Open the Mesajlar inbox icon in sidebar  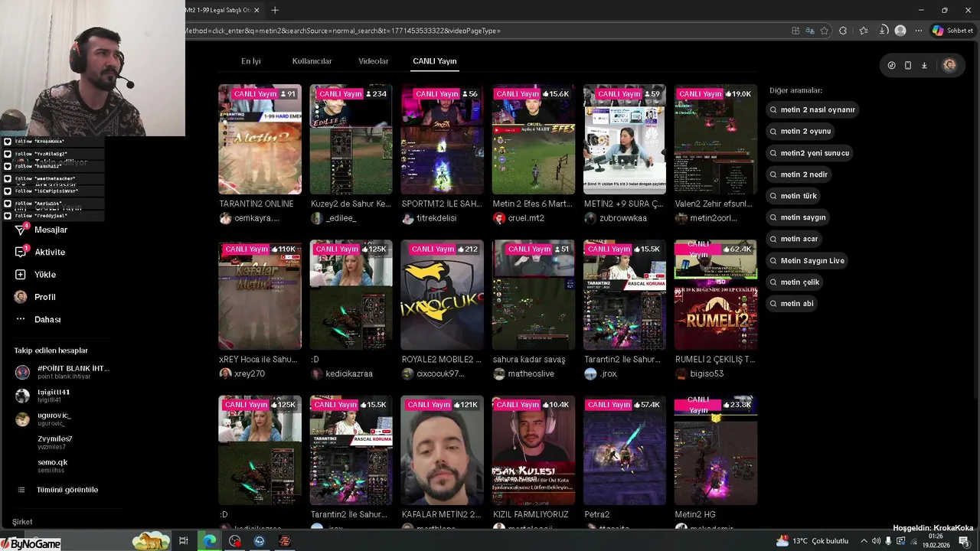pyautogui.click(x=21, y=230)
